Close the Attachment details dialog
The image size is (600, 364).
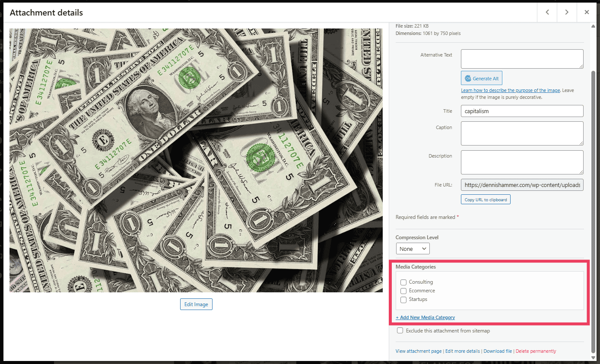click(x=587, y=12)
